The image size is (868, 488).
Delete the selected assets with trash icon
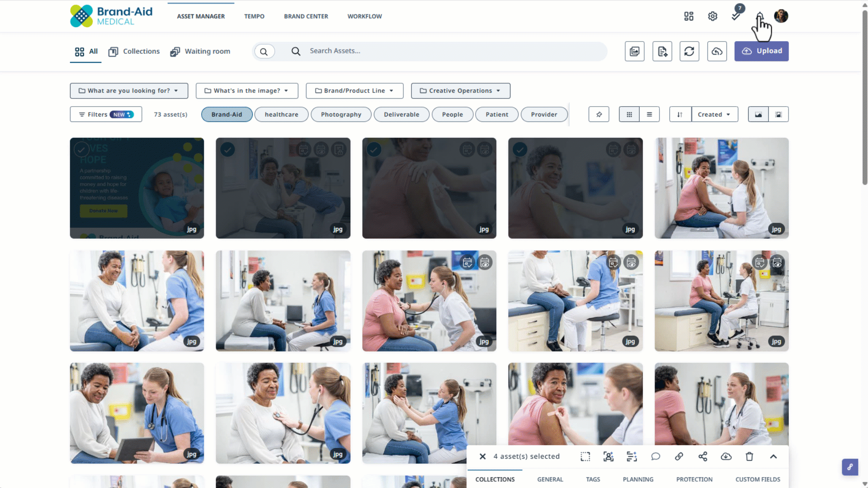750,456
